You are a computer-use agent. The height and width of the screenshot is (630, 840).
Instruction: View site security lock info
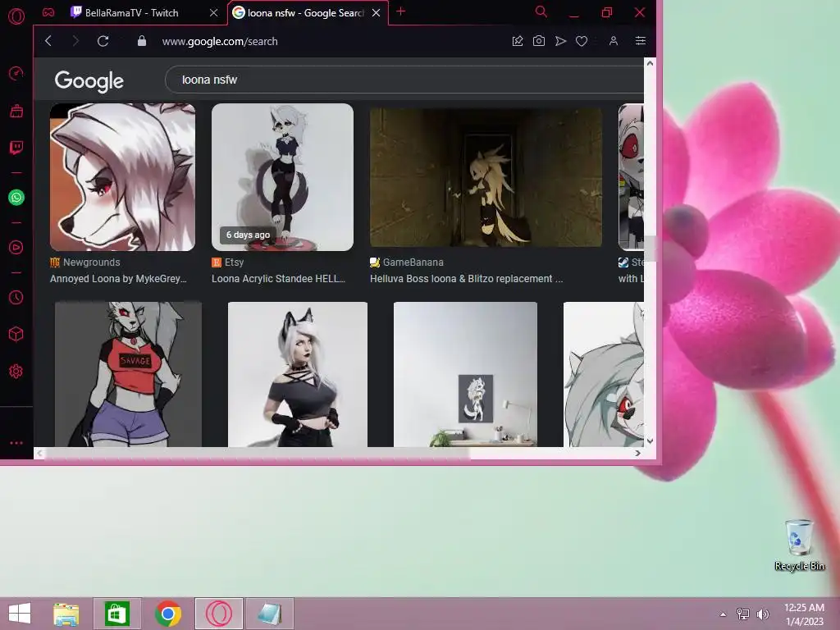(141, 41)
